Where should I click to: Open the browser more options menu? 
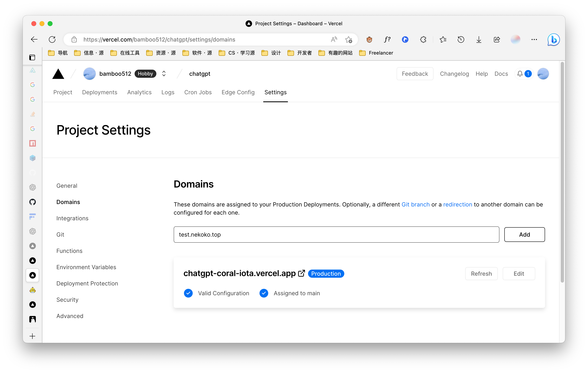pyautogui.click(x=534, y=39)
